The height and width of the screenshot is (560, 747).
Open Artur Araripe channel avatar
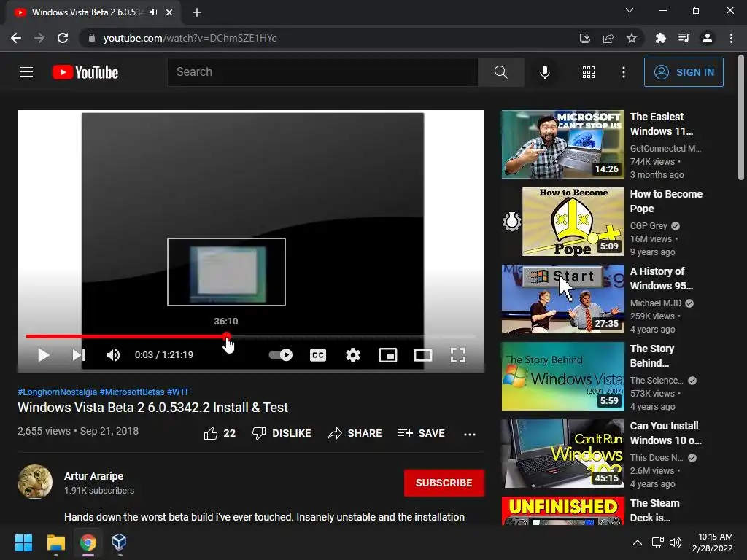coord(35,482)
